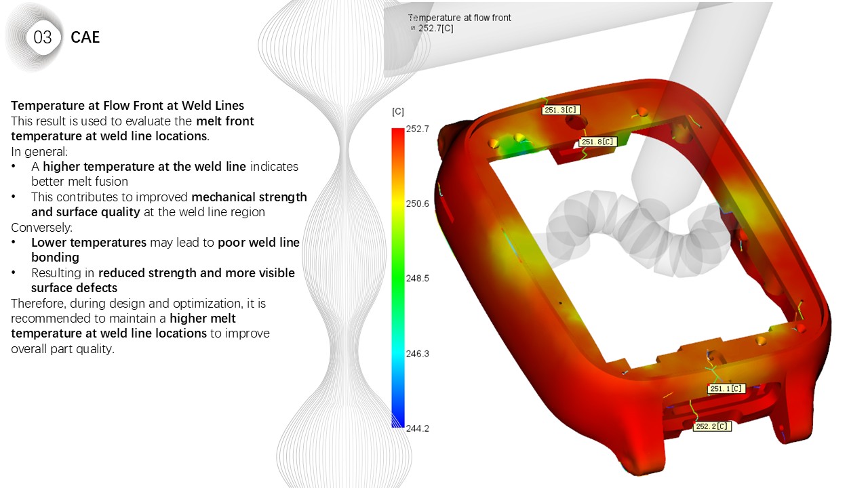Click the 251.1[C] temperature annotation
The height and width of the screenshot is (488, 868).
727,389
